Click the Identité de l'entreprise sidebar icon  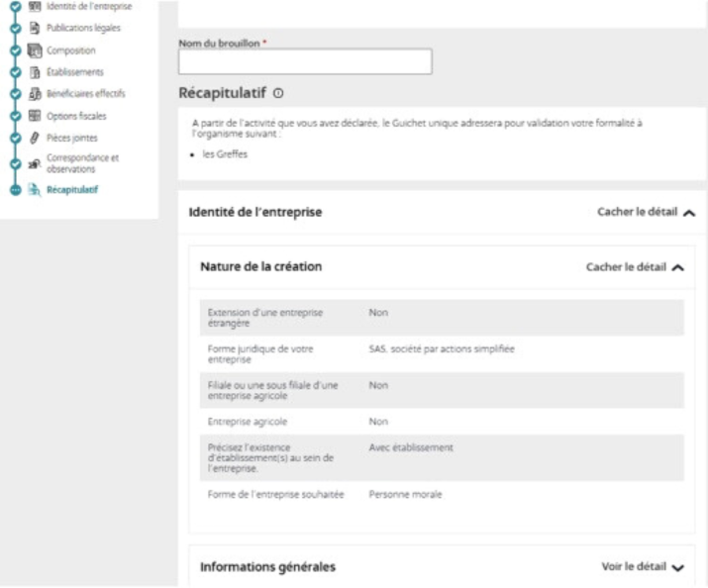tap(35, 6)
